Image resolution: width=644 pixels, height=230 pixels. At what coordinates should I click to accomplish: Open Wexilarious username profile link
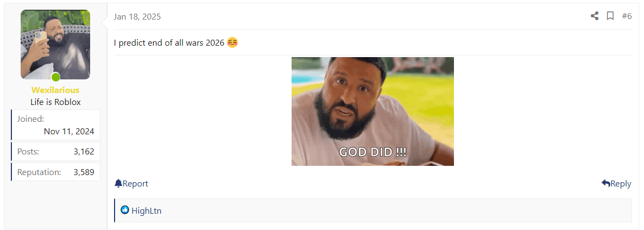tap(55, 90)
